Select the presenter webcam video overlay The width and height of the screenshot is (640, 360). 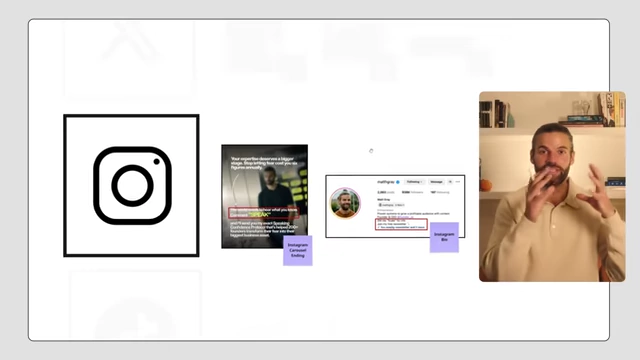pyautogui.click(x=552, y=187)
